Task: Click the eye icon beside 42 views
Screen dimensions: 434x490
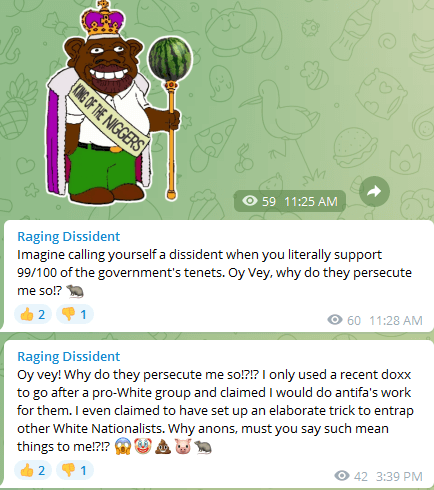Action: (342, 476)
